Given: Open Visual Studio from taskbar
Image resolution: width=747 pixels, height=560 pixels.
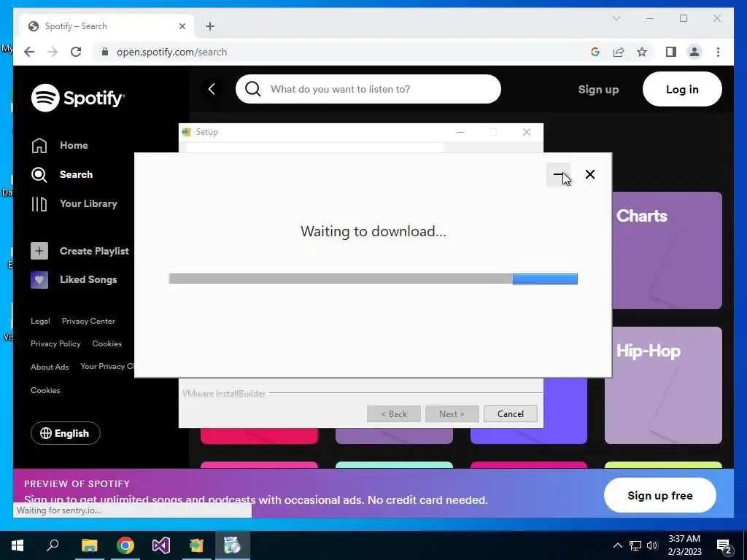Looking at the screenshot, I should pos(161,545).
